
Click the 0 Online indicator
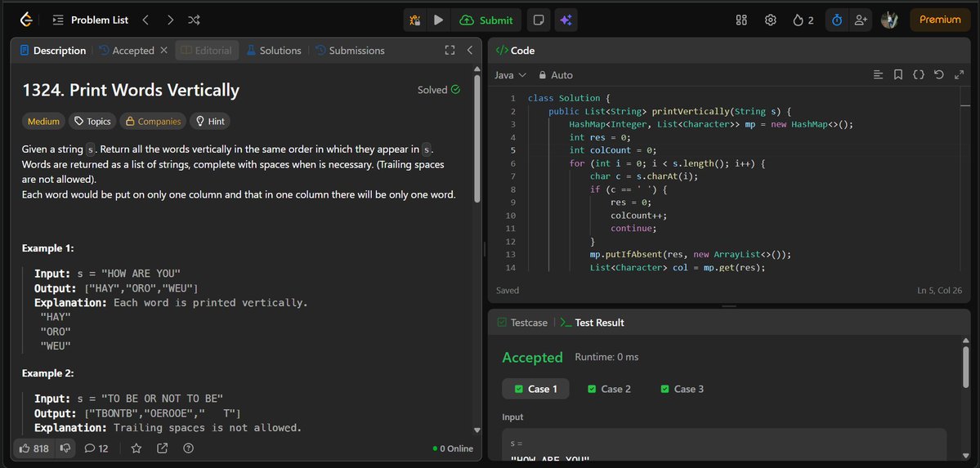click(x=453, y=448)
